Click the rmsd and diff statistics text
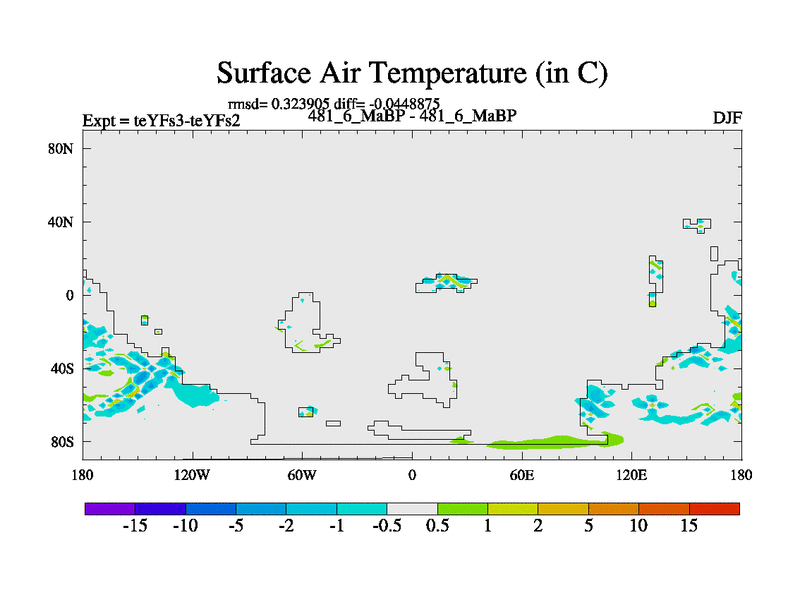 click(x=334, y=103)
